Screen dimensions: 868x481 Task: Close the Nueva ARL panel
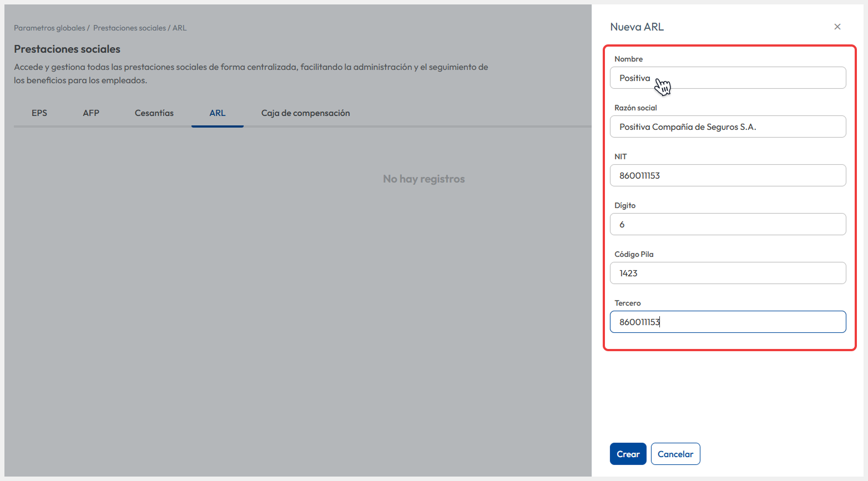pyautogui.click(x=837, y=27)
